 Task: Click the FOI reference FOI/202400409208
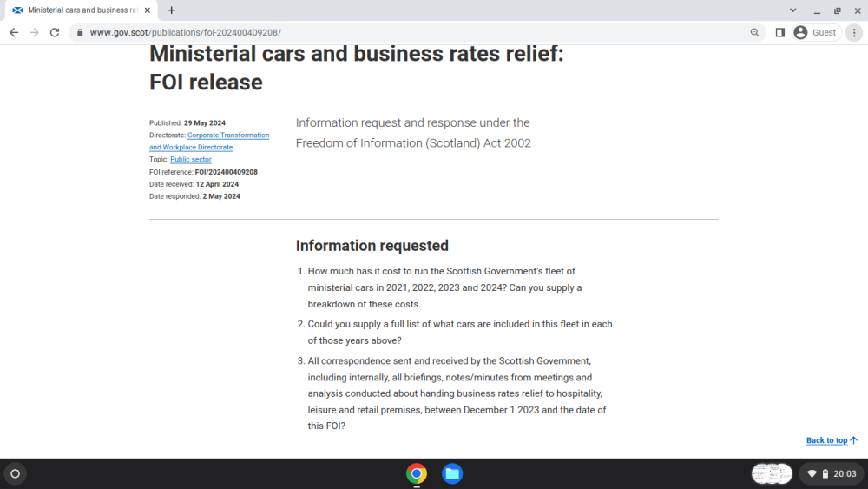226,172
